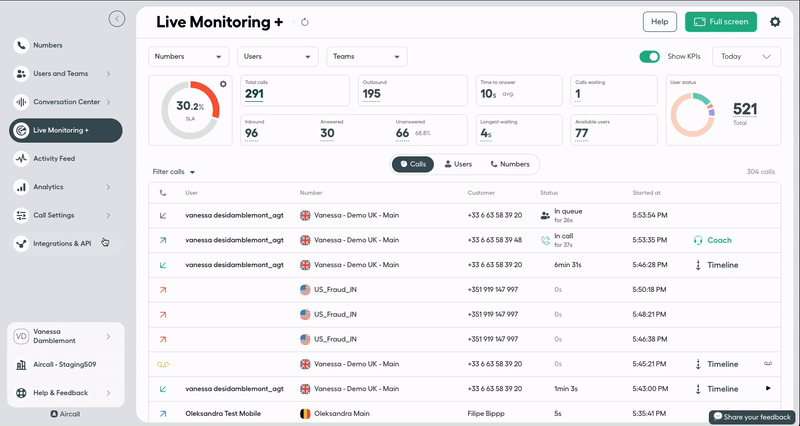This screenshot has height=426, width=800.
Task: Click the headset Coach icon for in-call row
Action: [x=699, y=240]
